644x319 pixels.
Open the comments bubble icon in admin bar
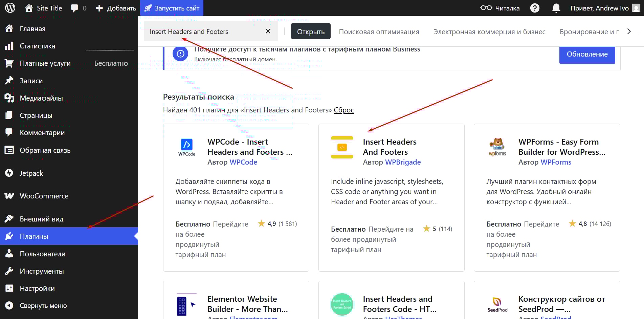(74, 8)
